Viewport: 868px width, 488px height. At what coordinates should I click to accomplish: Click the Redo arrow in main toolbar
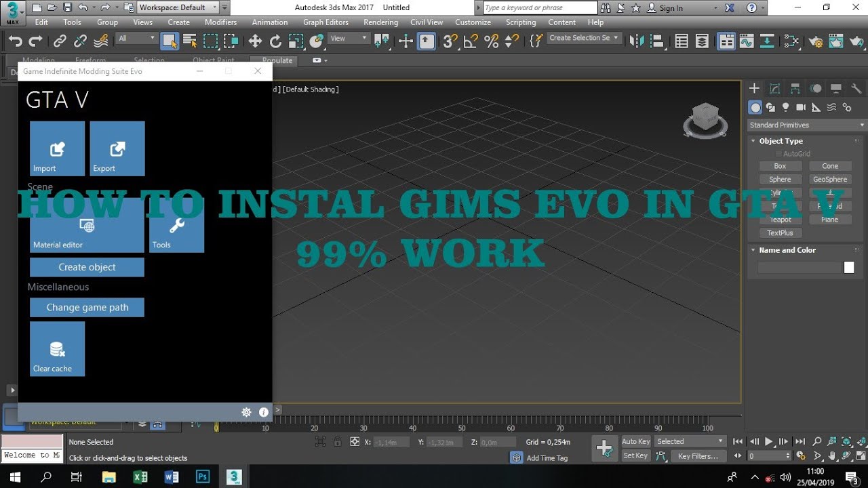click(x=35, y=41)
